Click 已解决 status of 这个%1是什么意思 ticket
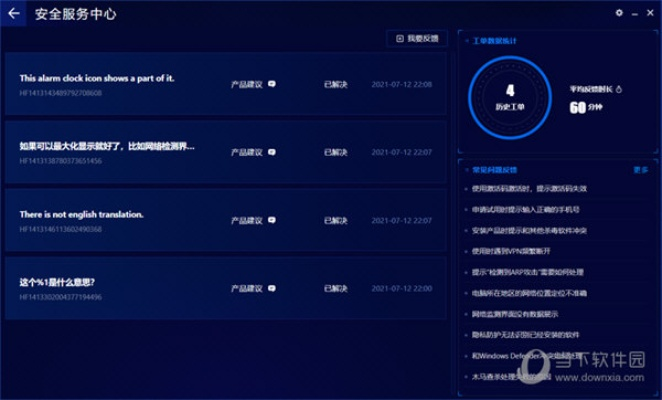This screenshot has width=662, height=400. pos(336,288)
